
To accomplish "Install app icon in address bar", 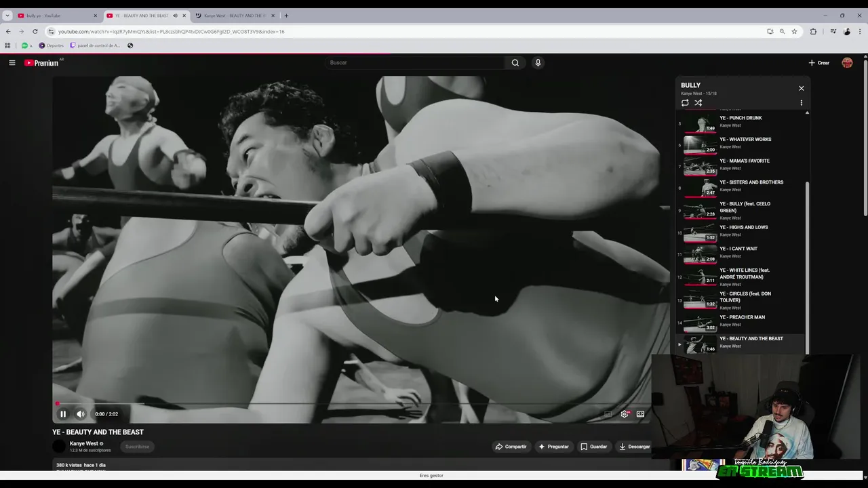I will point(770,31).
